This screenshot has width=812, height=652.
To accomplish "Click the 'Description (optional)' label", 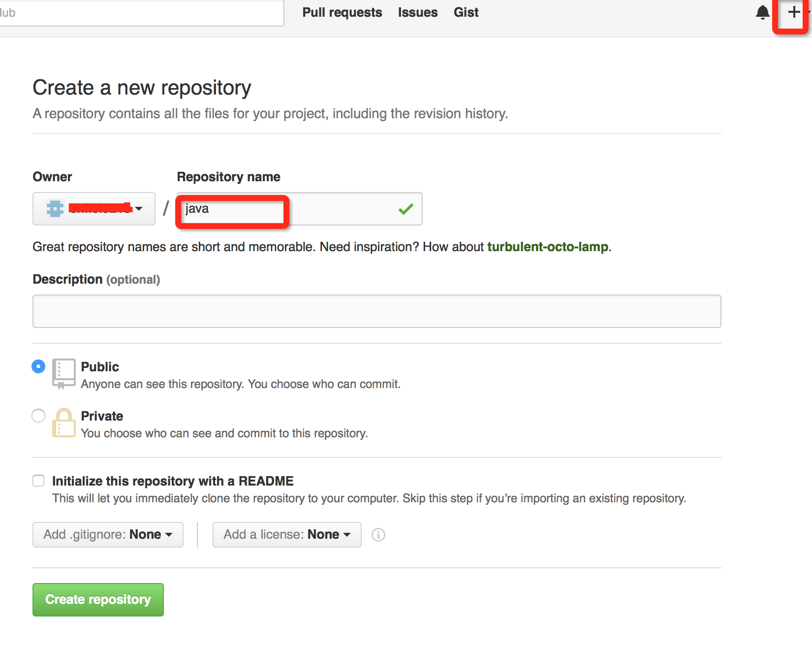I will pyautogui.click(x=96, y=279).
